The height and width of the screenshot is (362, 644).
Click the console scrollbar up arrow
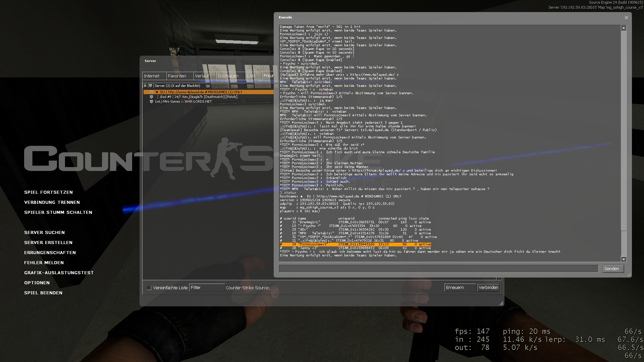(x=624, y=28)
